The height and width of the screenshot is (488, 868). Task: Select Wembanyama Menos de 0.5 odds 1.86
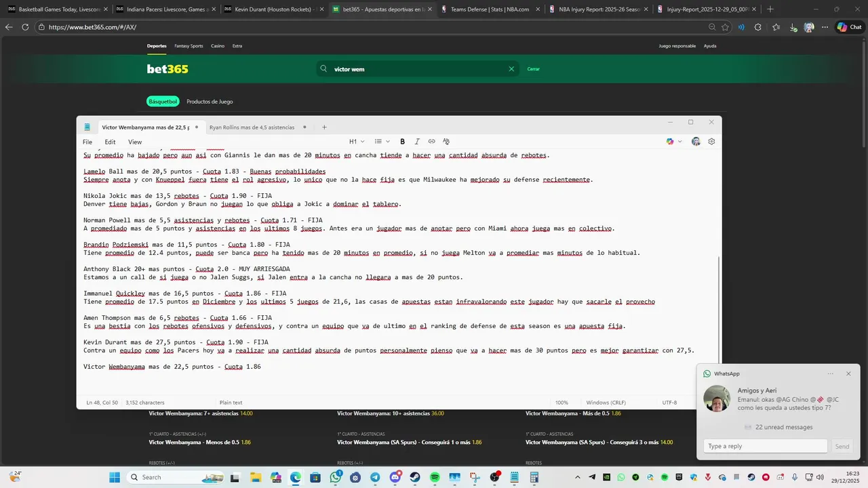(200, 442)
